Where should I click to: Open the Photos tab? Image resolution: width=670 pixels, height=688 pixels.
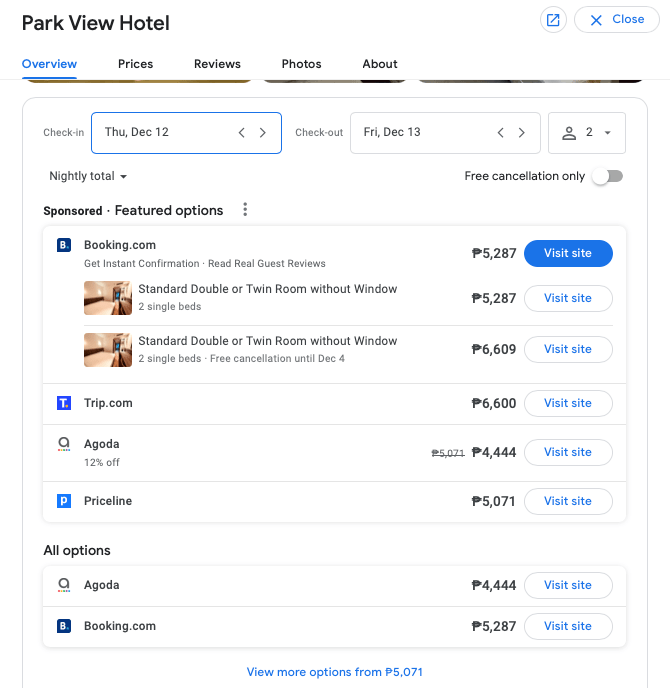click(x=301, y=64)
